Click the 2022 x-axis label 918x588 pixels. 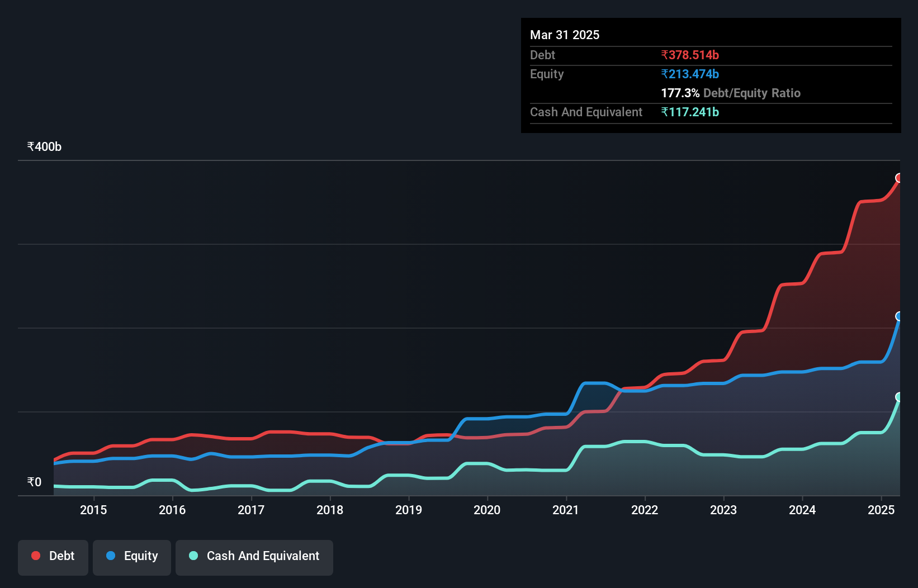click(645, 510)
